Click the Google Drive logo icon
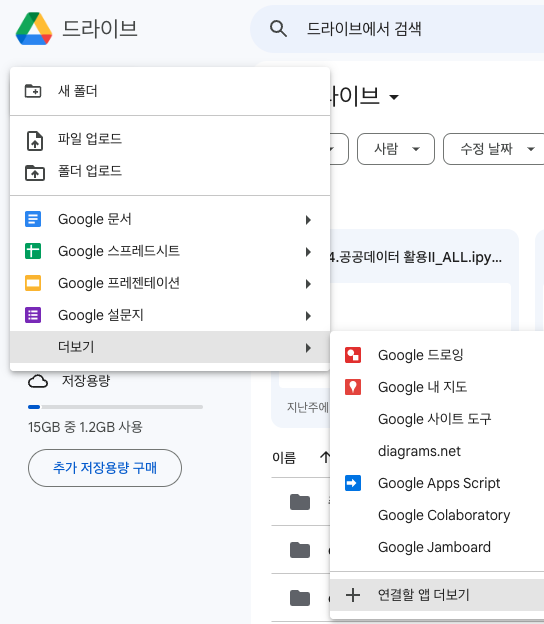This screenshot has height=624, width=544. [x=34, y=29]
